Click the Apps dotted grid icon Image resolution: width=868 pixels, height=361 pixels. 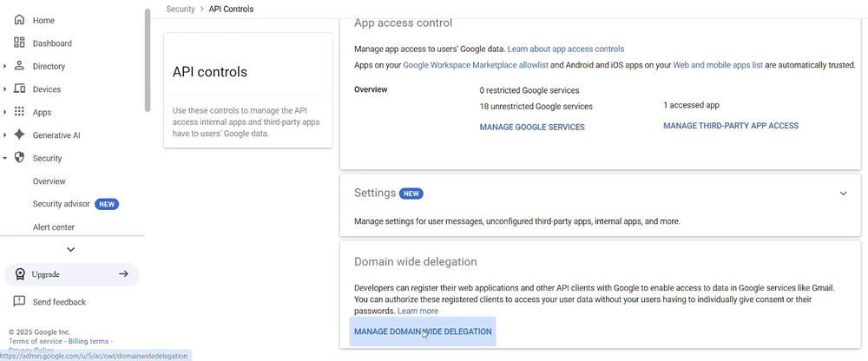pos(19,112)
